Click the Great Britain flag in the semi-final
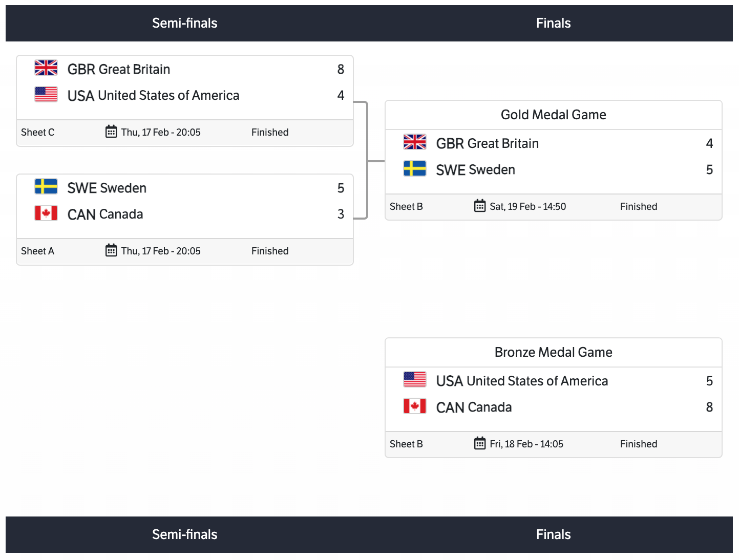739x560 pixels. coord(46,68)
